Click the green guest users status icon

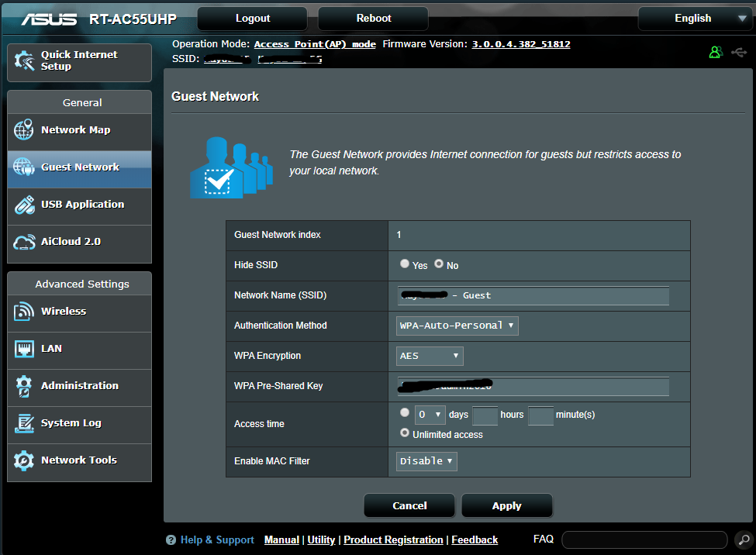716,52
